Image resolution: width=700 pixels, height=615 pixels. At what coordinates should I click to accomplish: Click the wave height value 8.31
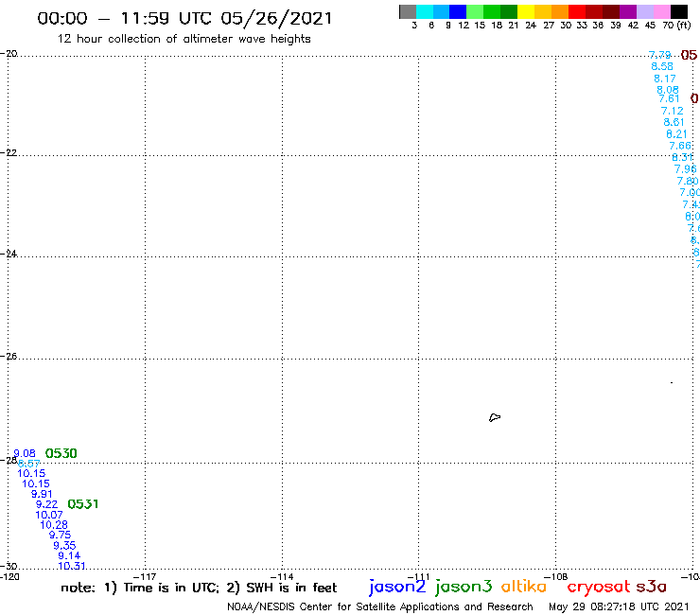click(683, 157)
